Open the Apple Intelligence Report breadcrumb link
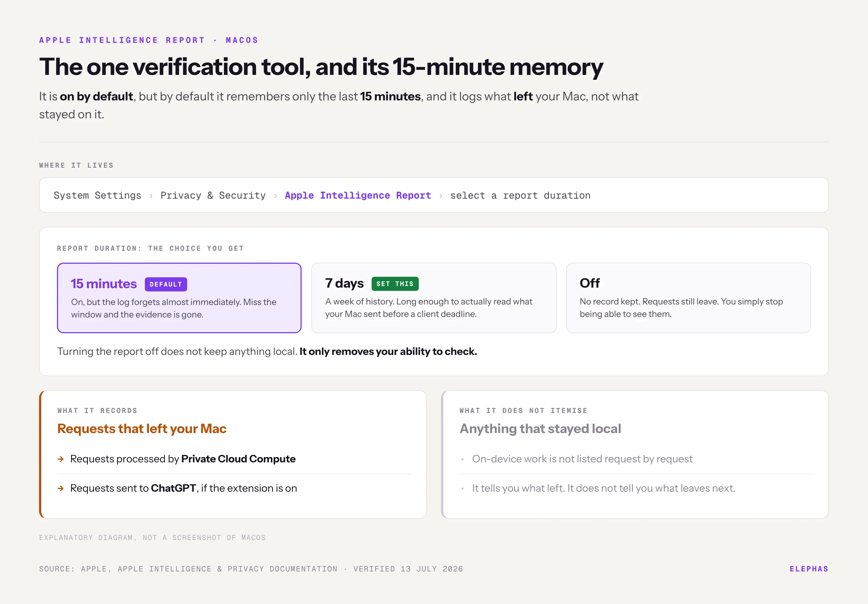 [x=358, y=196]
